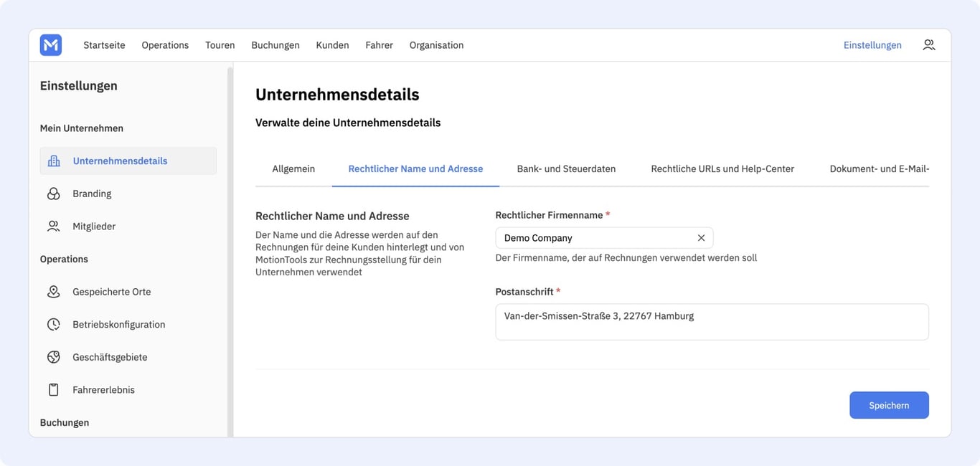This screenshot has height=466, width=980.
Task: Open the Einstellungen link in top bar
Action: pos(872,44)
